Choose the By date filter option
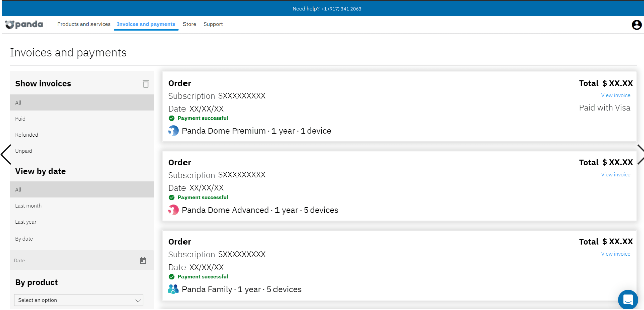Image resolution: width=644 pixels, height=310 pixels. [x=81, y=239]
